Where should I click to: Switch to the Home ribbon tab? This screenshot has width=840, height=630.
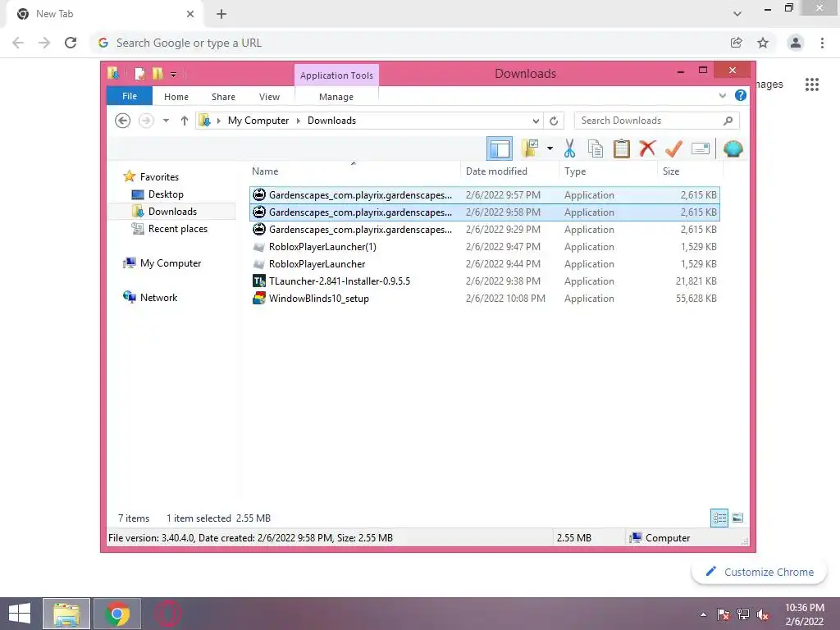176,97
